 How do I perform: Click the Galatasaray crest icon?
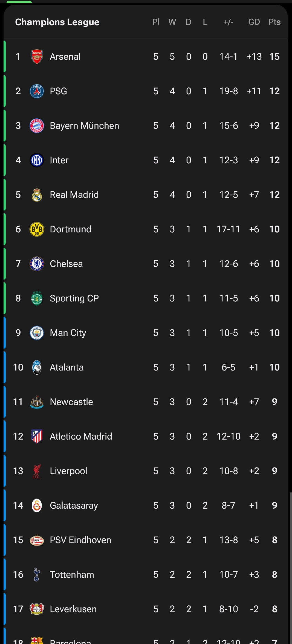click(x=37, y=506)
